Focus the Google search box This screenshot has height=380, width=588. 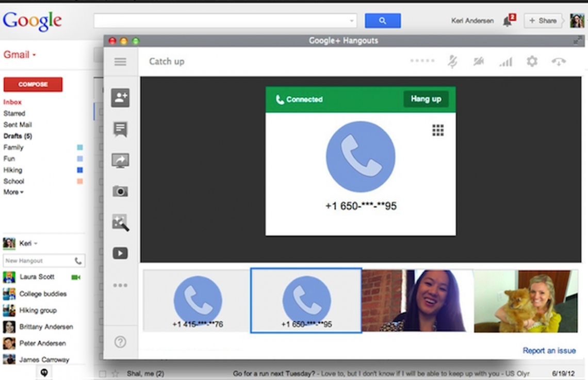(x=225, y=21)
